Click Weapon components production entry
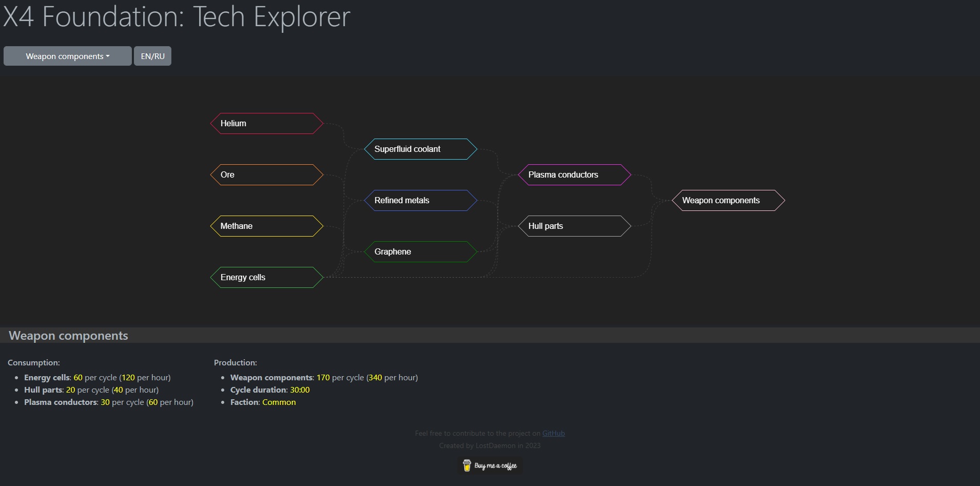Screen dimensions: 980x486 point(324,377)
